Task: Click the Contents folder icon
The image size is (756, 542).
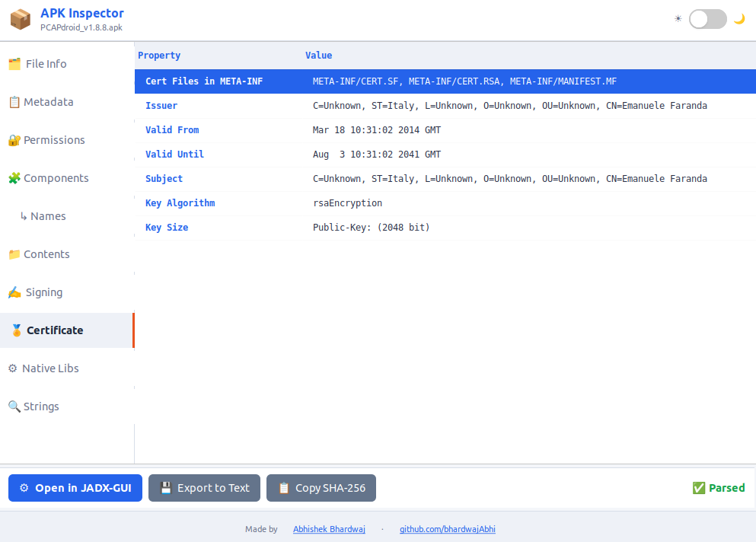Action: pos(14,254)
